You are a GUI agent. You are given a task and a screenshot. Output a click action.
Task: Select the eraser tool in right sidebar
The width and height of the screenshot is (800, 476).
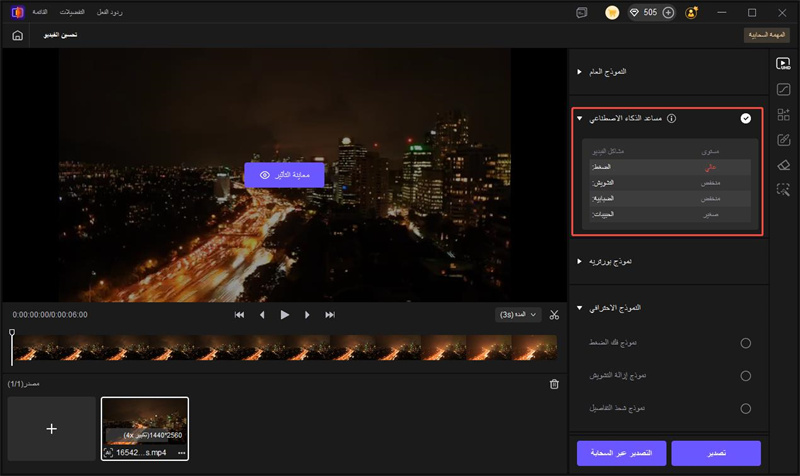click(784, 164)
